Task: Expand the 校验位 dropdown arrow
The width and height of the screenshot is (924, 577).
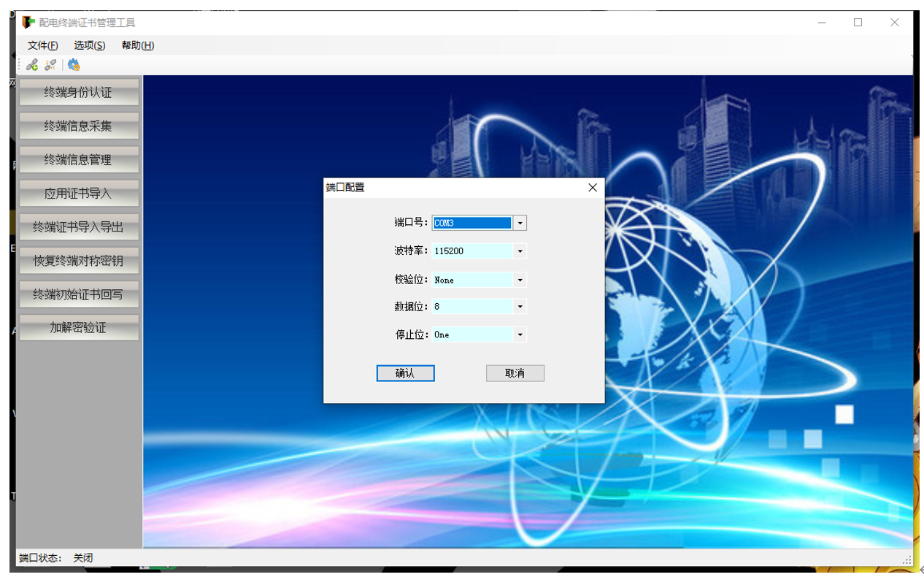Action: tap(520, 280)
